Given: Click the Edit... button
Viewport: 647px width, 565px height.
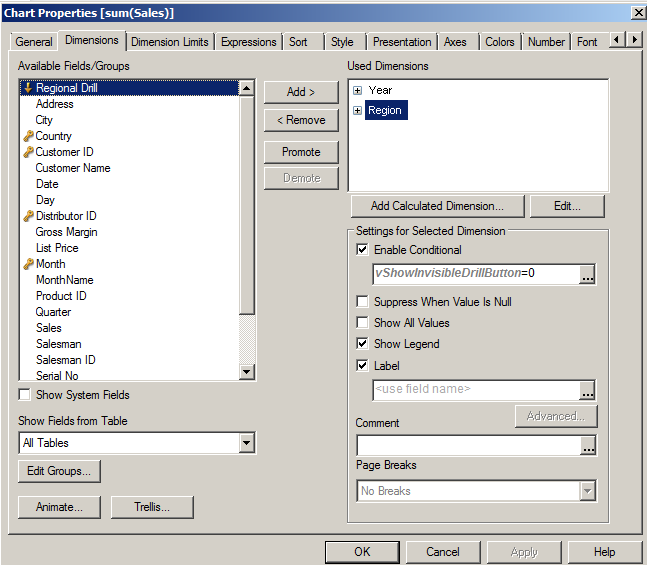Looking at the screenshot, I should (567, 206).
